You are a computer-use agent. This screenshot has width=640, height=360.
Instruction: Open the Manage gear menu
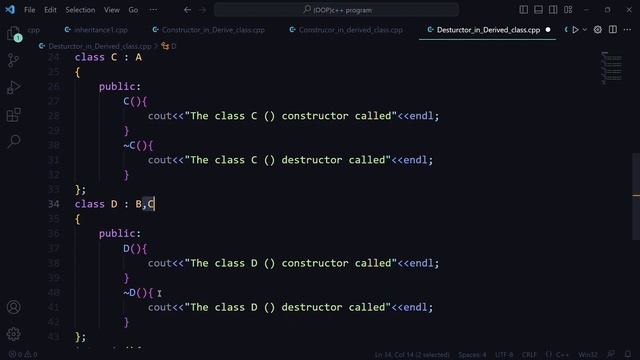click(13, 334)
